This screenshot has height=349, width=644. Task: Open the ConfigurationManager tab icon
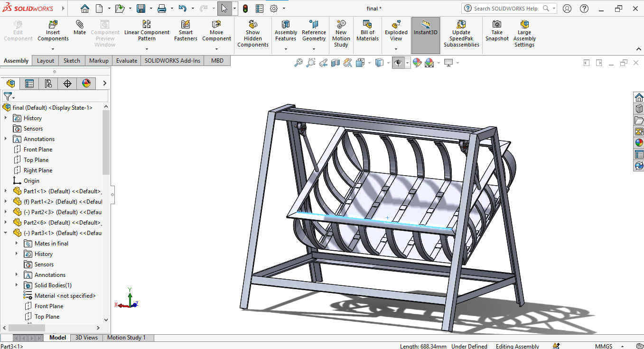click(x=48, y=84)
